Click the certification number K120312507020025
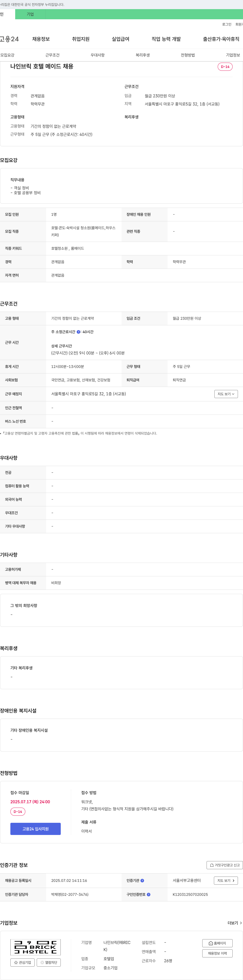Image resolution: width=243 pixels, height=980 pixels. pos(190,894)
